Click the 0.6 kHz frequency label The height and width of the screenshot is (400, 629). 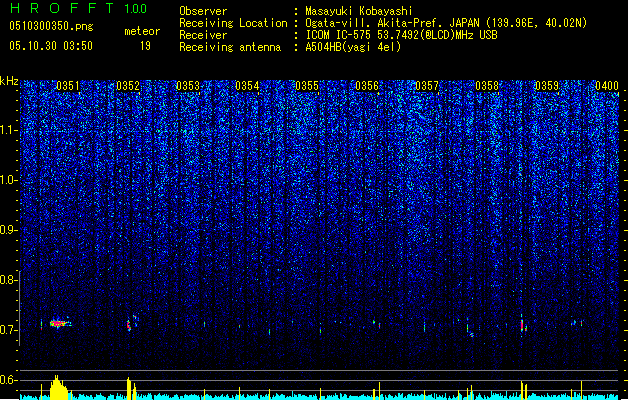[8, 380]
